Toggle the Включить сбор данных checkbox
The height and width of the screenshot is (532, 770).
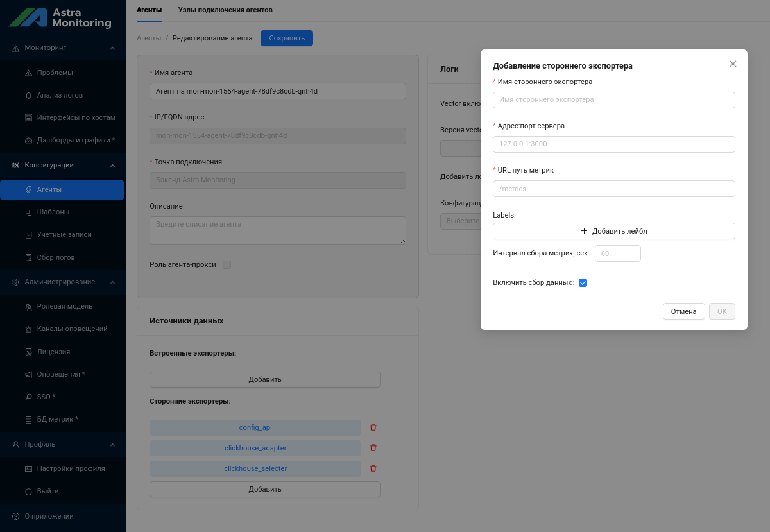pos(583,282)
